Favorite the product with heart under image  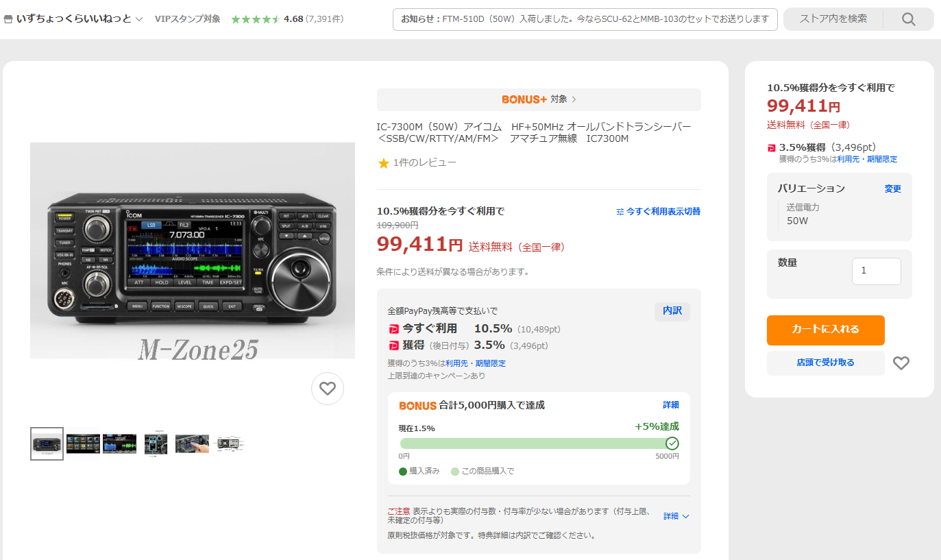328,389
